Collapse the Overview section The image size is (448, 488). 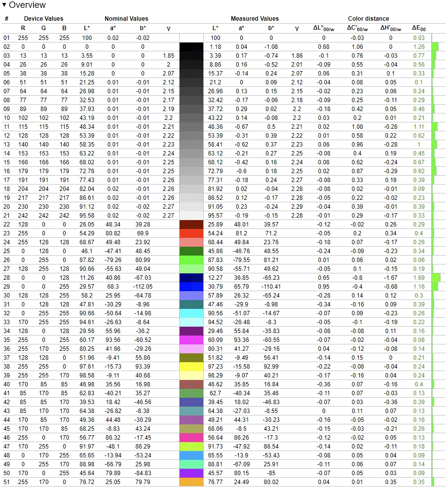[x=4, y=4]
